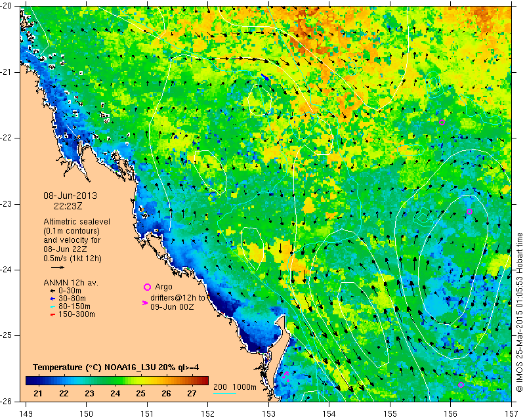Click the 'Temperature (°C) NOAA16_L3U 20% ql>=4' title
The image size is (525, 420).
tap(116, 367)
